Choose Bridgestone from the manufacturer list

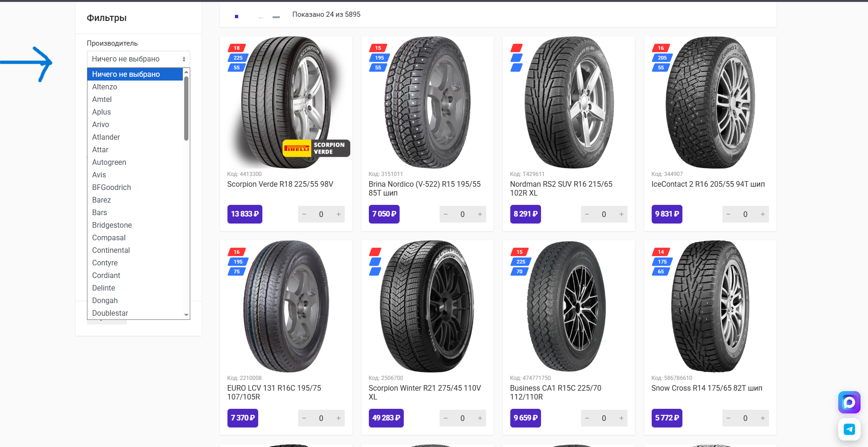pyautogui.click(x=112, y=225)
